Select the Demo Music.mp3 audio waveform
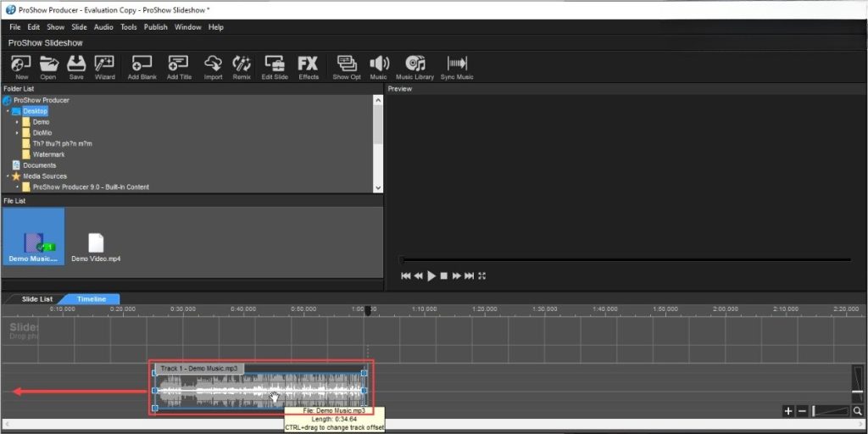 (259, 390)
